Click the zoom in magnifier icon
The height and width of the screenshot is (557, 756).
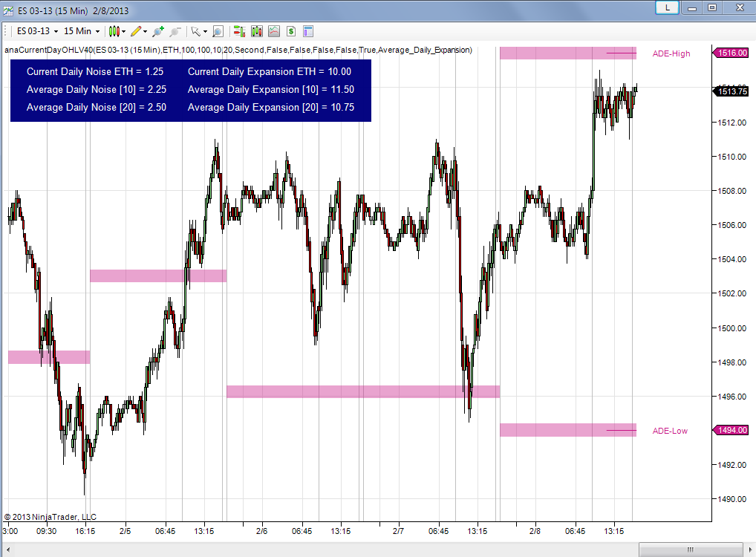(158, 31)
